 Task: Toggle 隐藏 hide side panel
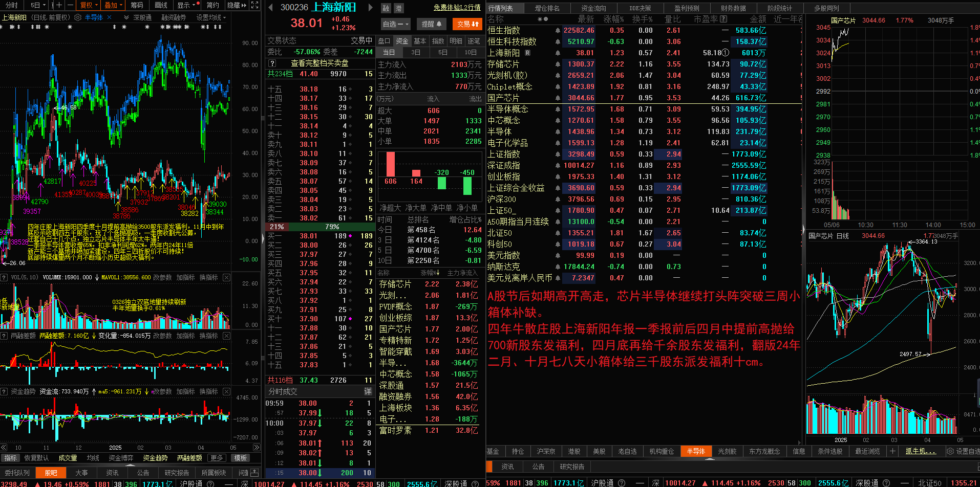pos(237,5)
